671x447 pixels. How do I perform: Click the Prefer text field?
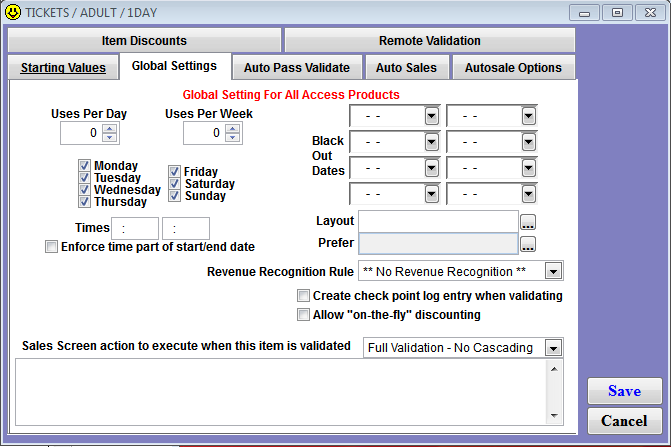pos(438,243)
